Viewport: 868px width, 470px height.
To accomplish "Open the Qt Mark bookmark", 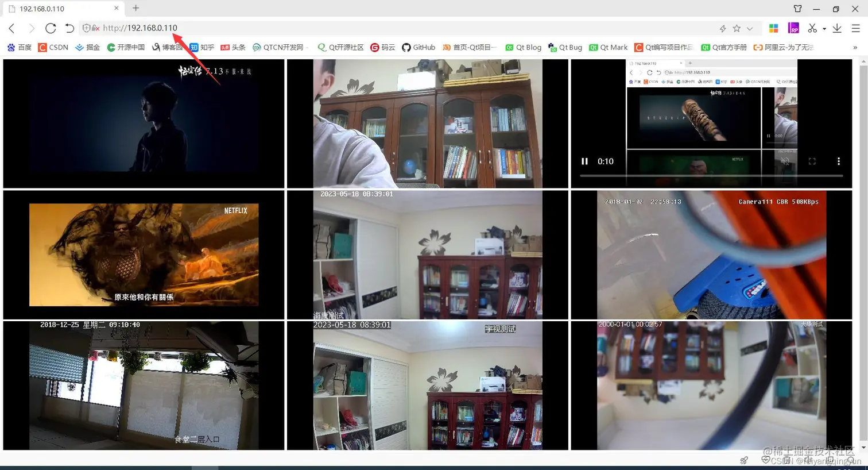I will [609, 47].
